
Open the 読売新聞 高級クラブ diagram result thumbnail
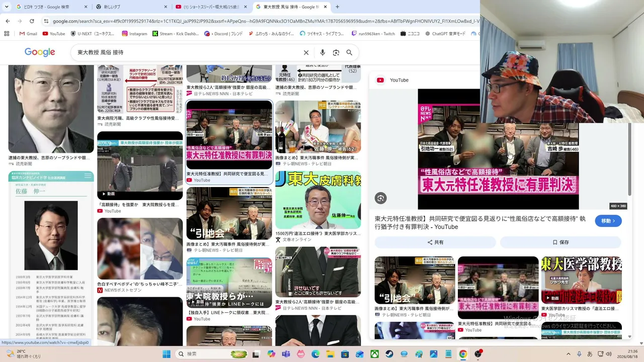(140, 89)
